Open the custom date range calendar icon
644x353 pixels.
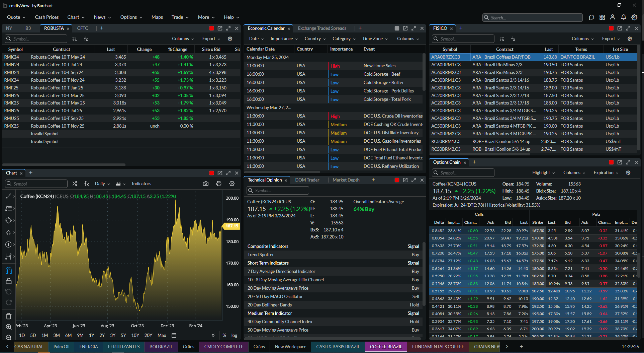174,335
